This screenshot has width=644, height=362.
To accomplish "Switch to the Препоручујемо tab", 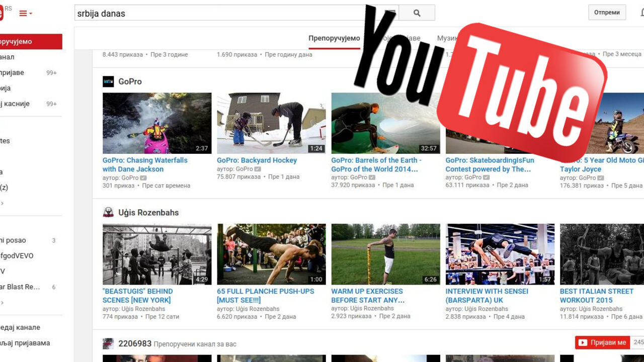I will [x=334, y=38].
